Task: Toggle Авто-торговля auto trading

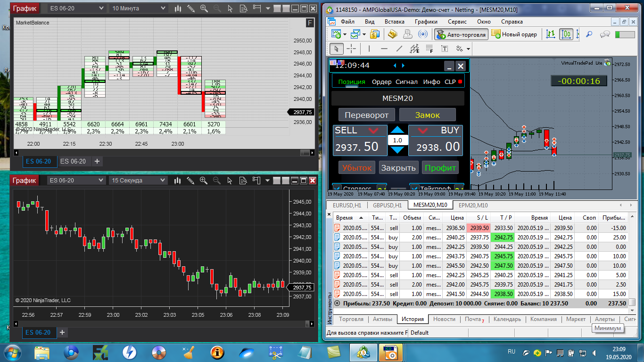Action: [461, 34]
